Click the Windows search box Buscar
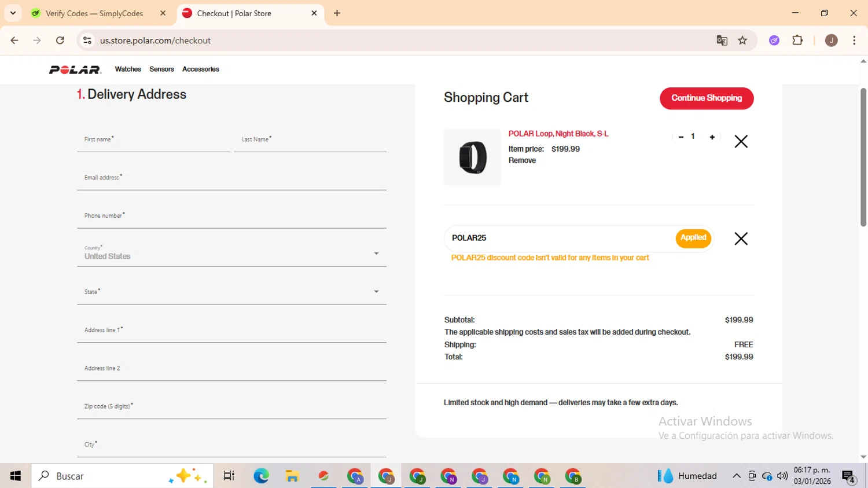This screenshot has height=488, width=868. tap(123, 476)
